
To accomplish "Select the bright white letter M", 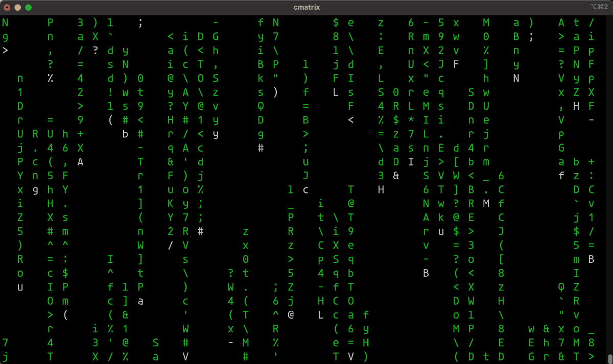I will pos(486,203).
